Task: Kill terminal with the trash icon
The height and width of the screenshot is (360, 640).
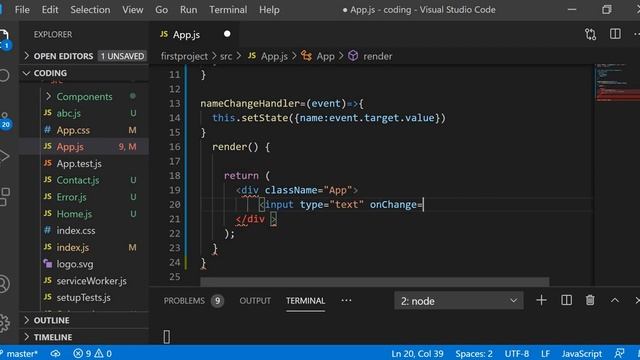Action: [x=590, y=300]
